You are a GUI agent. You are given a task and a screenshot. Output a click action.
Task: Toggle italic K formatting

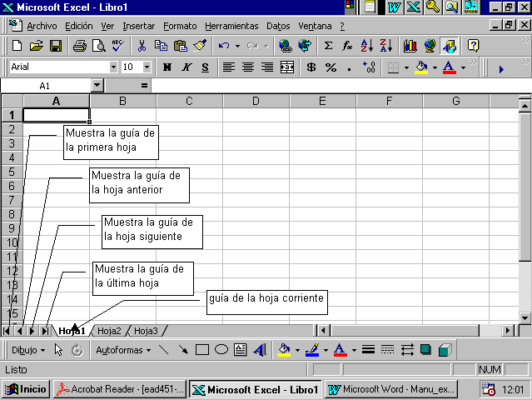tap(186, 67)
